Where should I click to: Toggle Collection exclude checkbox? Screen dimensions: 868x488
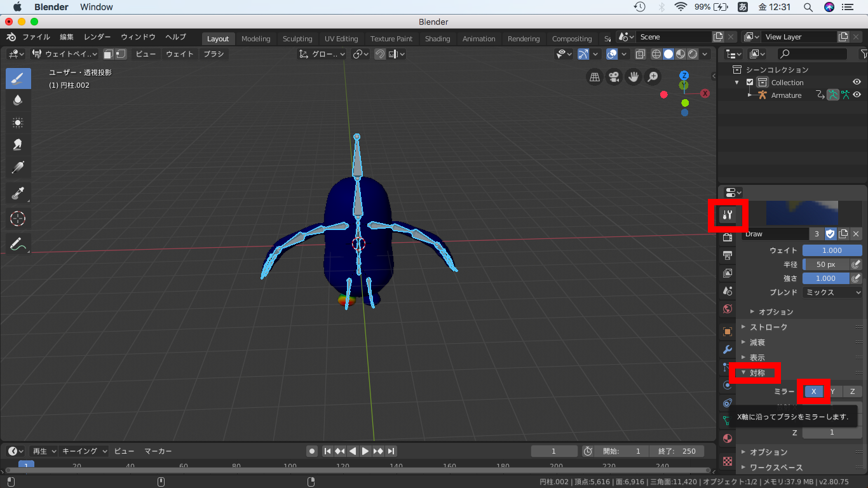point(750,83)
